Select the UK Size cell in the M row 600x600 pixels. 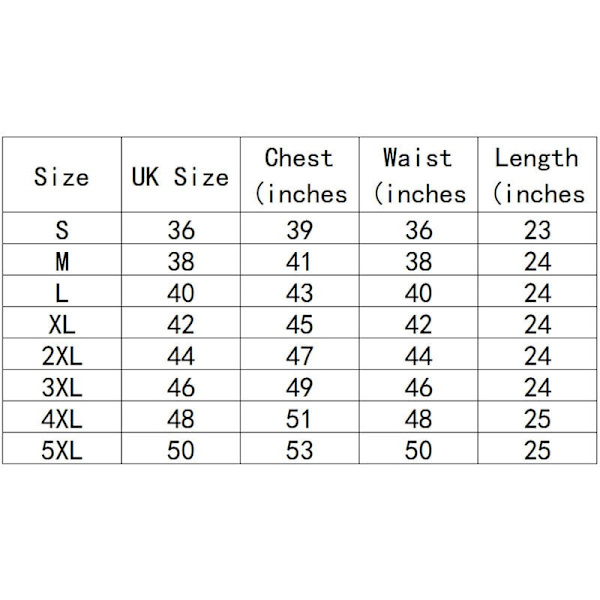tap(181, 262)
